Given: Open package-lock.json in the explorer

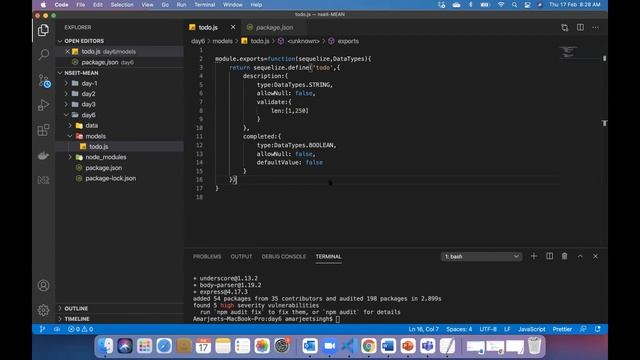Looking at the screenshot, I should point(111,178).
